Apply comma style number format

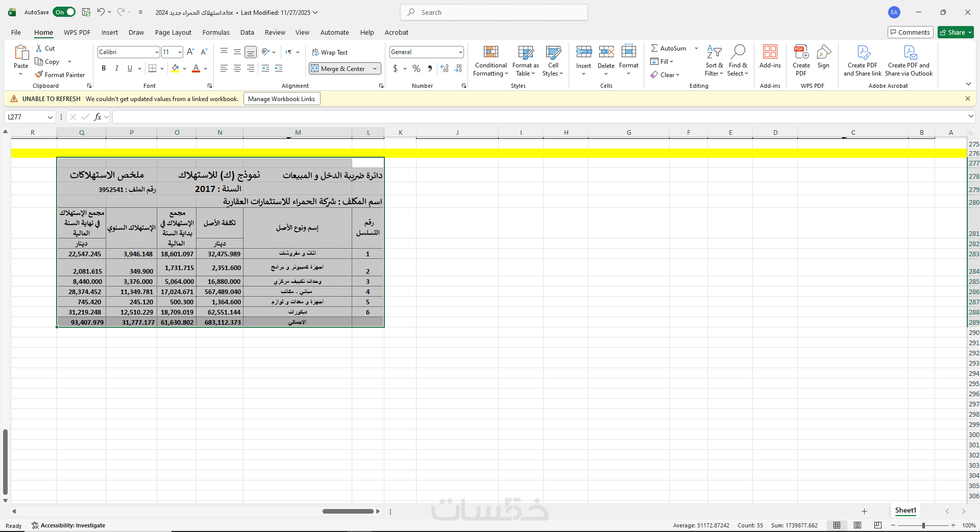click(x=430, y=68)
